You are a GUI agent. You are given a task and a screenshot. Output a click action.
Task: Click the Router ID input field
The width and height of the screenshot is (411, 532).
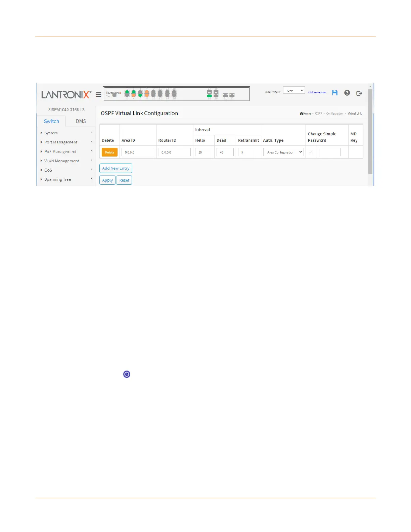point(175,152)
